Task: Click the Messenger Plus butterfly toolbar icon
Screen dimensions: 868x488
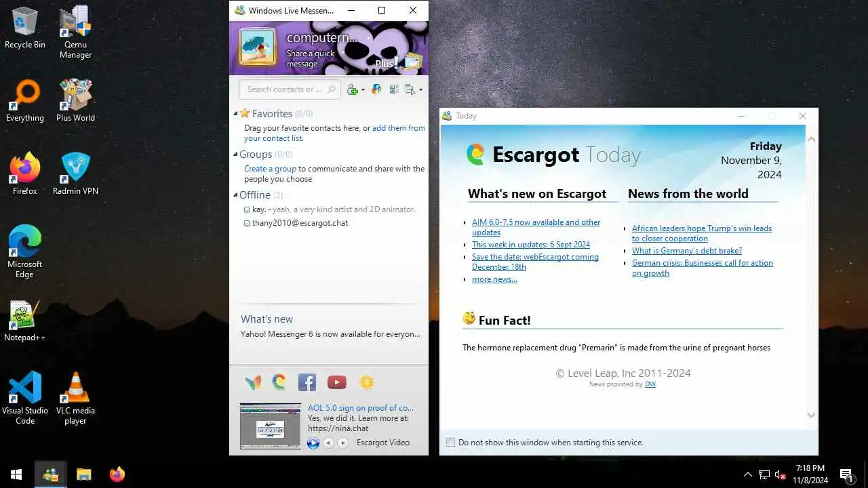Action: coord(376,89)
